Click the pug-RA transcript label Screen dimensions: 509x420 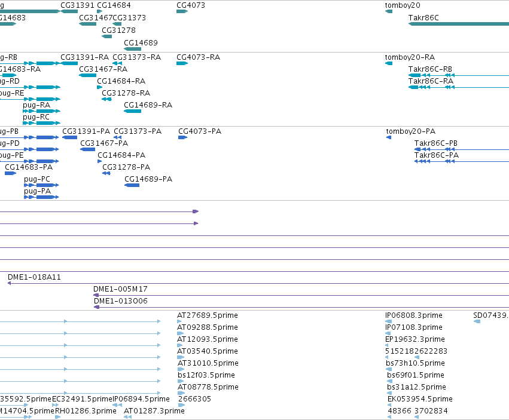point(36,105)
